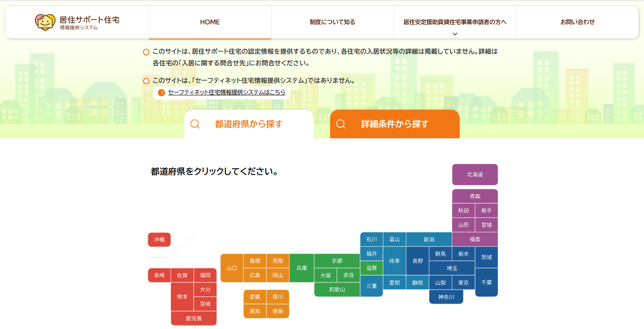644x329 pixels.
Task: Select 神奈川 on the prefecture map
Action: click(x=446, y=297)
